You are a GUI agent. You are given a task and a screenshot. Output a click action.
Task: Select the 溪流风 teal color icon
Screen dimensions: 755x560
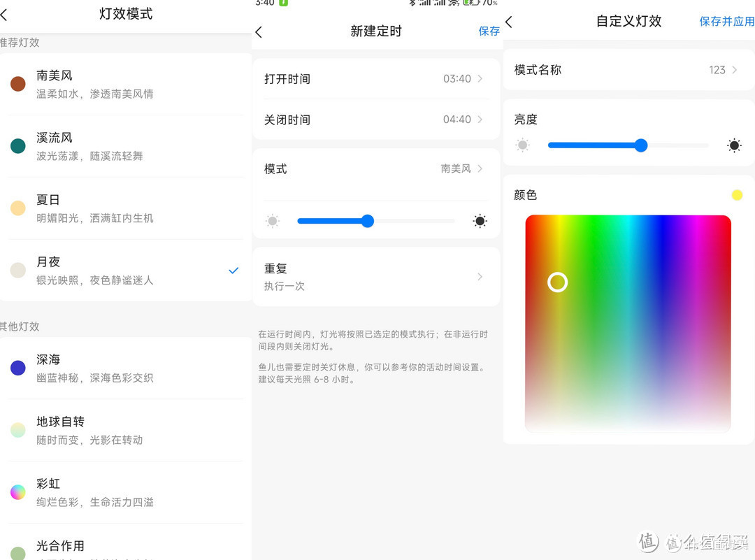[x=17, y=145]
